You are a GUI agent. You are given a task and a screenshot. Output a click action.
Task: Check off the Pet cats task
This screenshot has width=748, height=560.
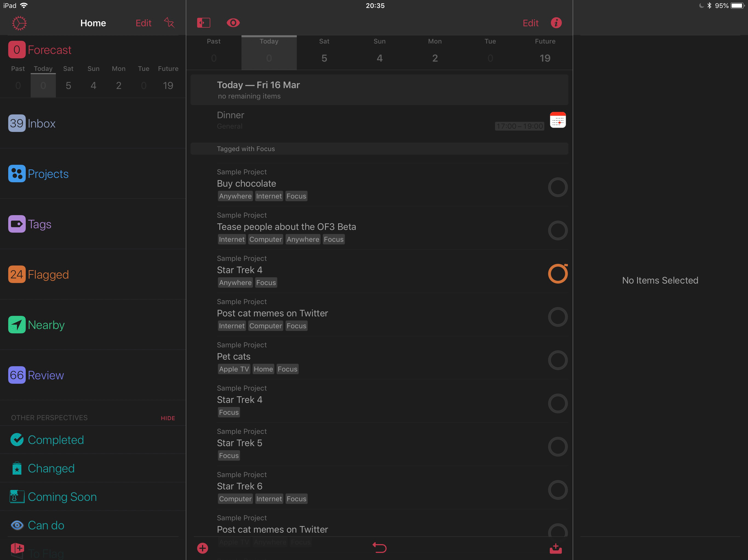[x=558, y=360]
